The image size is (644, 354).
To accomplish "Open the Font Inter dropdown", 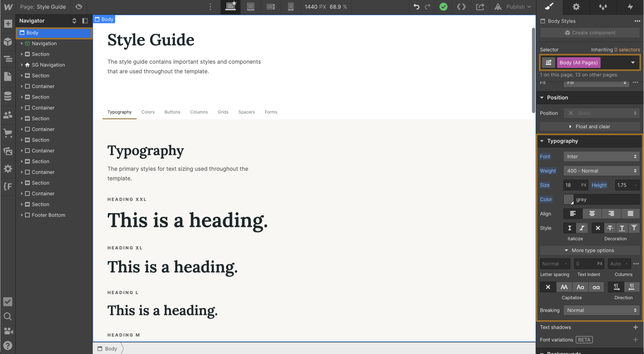I will pyautogui.click(x=601, y=156).
